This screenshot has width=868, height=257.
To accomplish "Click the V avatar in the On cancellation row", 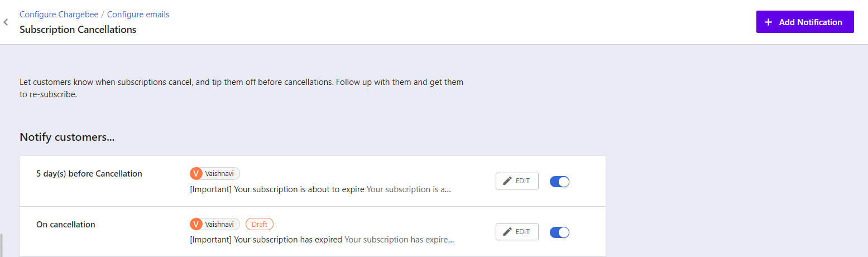I will pyautogui.click(x=196, y=225).
